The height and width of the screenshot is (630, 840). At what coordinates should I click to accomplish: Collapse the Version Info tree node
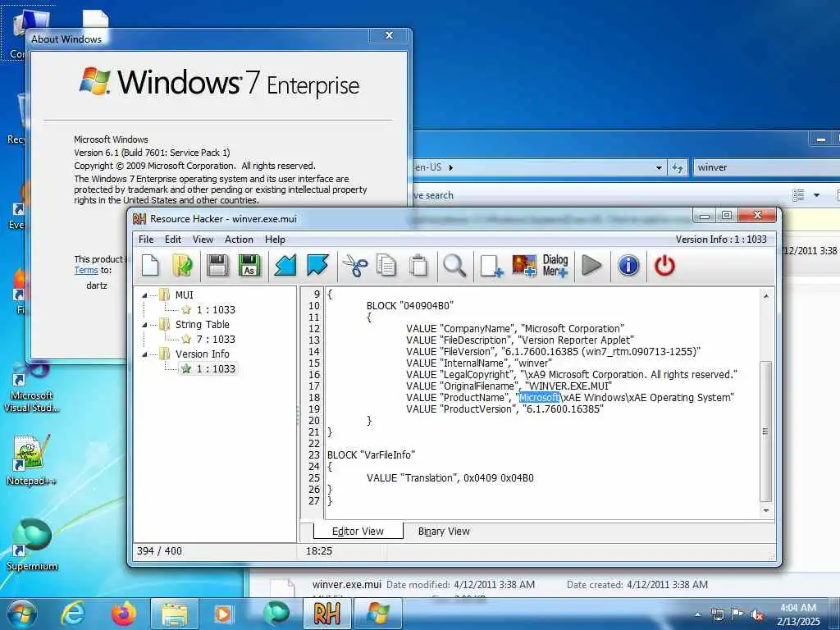point(144,354)
